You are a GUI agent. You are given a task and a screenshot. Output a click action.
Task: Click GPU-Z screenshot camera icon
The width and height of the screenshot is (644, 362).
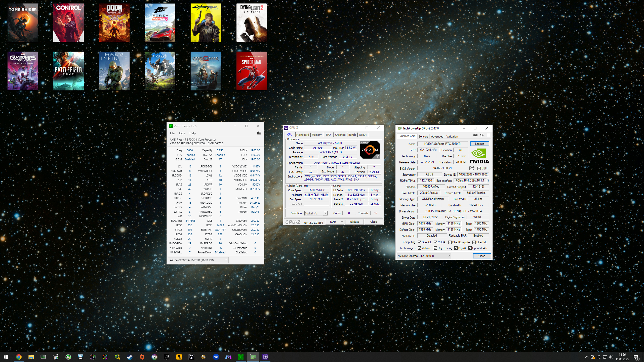click(475, 135)
